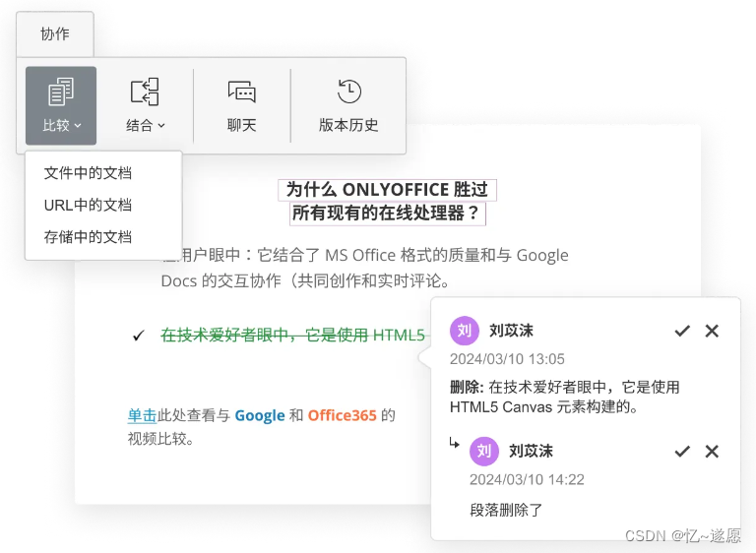Click the timestamp 2024/03/10 14:22
This screenshot has width=756, height=553.
(527, 480)
